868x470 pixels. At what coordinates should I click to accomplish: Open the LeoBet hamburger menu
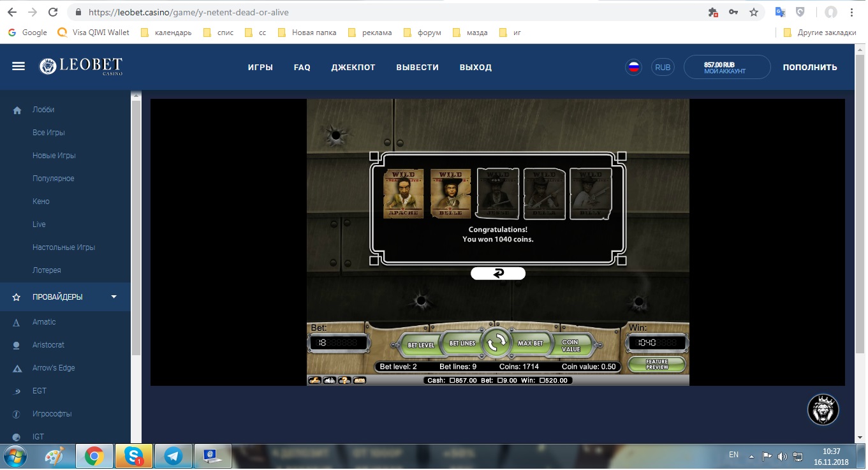click(x=18, y=66)
